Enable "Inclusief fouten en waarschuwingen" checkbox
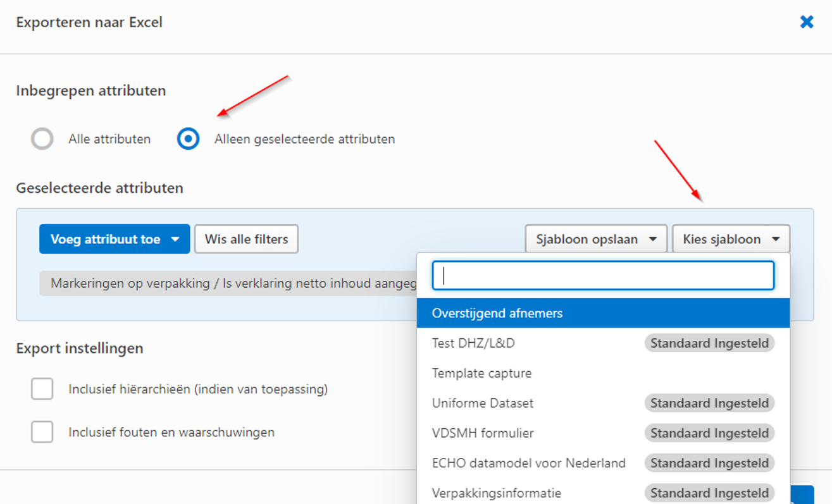The height and width of the screenshot is (504, 832). (x=42, y=432)
